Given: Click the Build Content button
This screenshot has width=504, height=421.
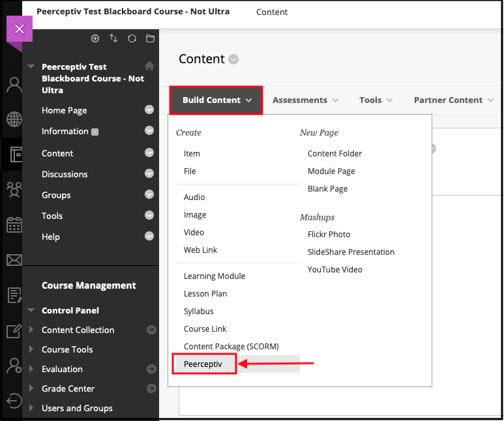Looking at the screenshot, I should [x=216, y=100].
